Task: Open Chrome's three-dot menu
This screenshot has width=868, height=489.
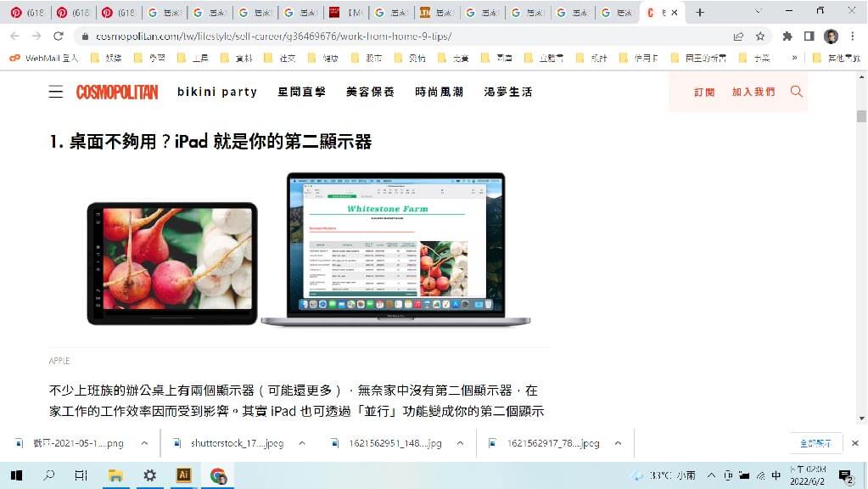Action: pyautogui.click(x=854, y=37)
